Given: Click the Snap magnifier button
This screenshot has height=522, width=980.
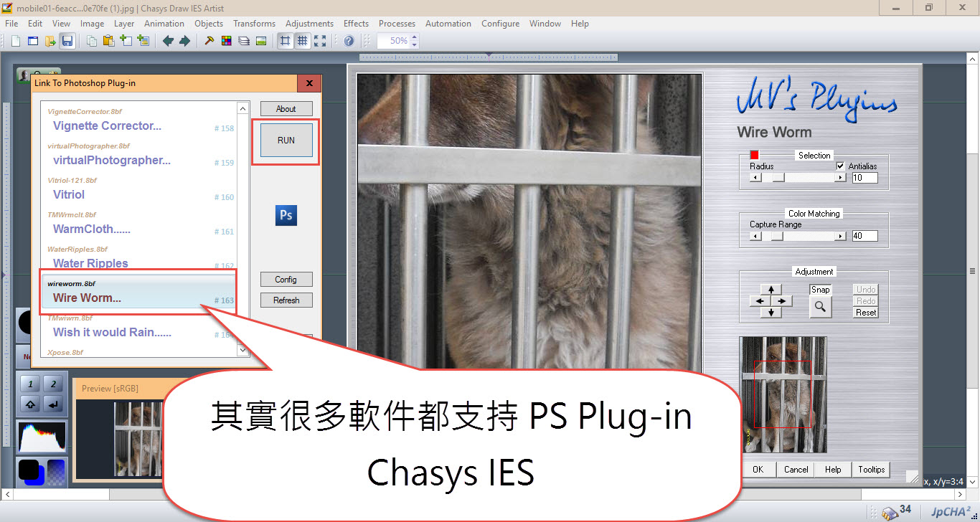Looking at the screenshot, I should point(821,307).
